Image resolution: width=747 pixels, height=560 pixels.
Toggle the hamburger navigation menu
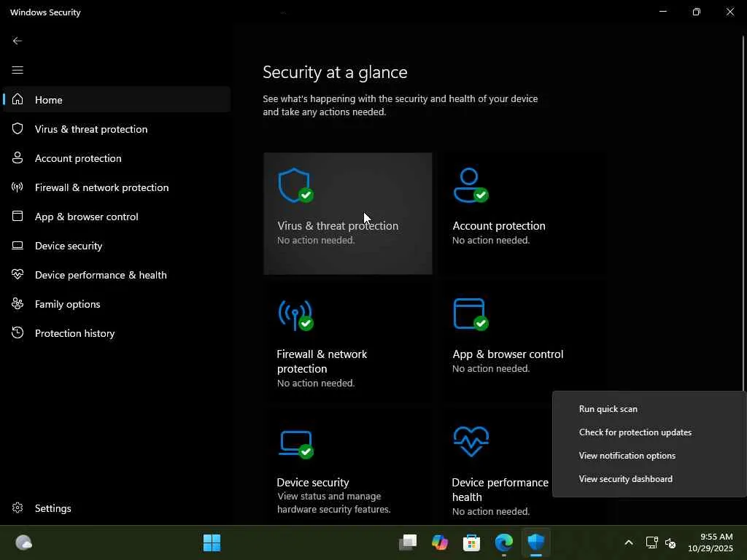coord(18,70)
